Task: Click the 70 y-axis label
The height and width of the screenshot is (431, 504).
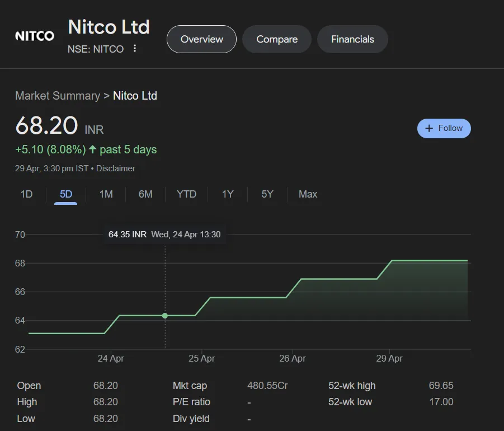Action: (20, 235)
